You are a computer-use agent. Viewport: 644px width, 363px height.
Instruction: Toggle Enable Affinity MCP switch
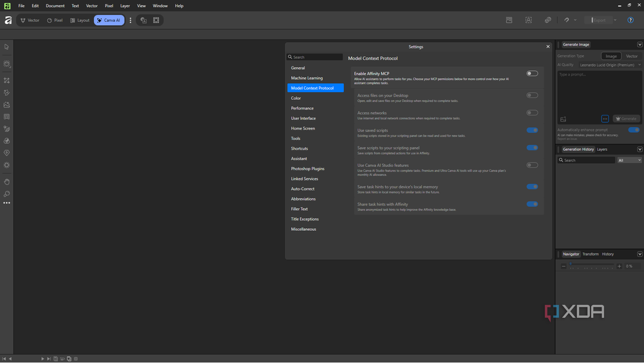point(532,74)
